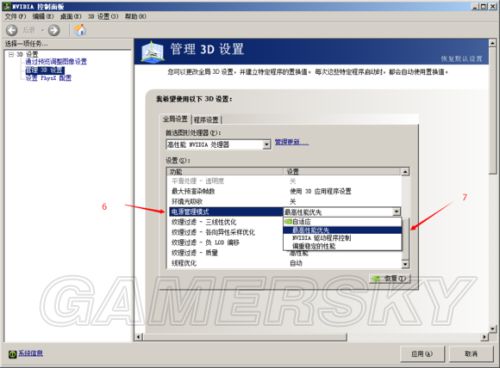Go forward with the right arrow icon

coord(54,30)
